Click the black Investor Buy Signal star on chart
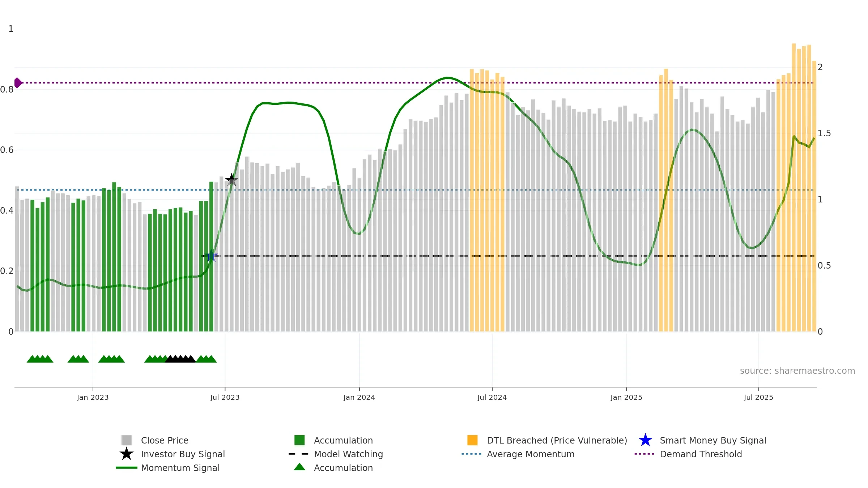This screenshot has width=868, height=488. [231, 179]
